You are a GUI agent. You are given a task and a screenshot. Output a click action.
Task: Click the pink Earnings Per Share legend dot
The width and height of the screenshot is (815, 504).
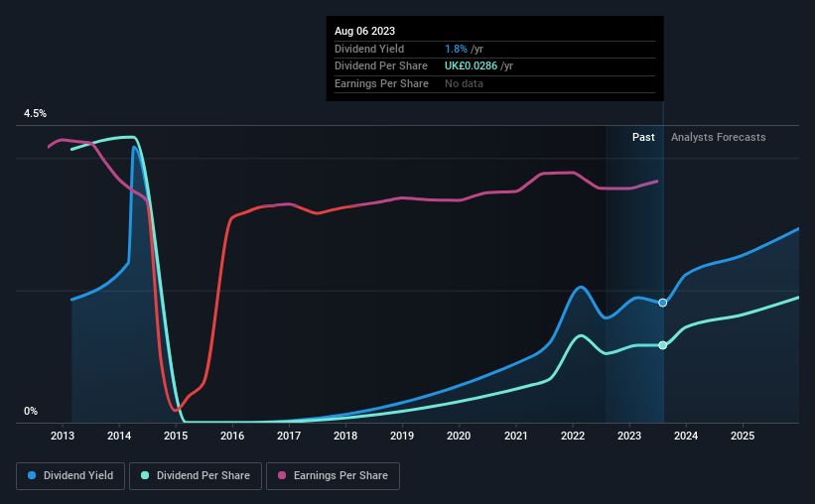point(282,475)
